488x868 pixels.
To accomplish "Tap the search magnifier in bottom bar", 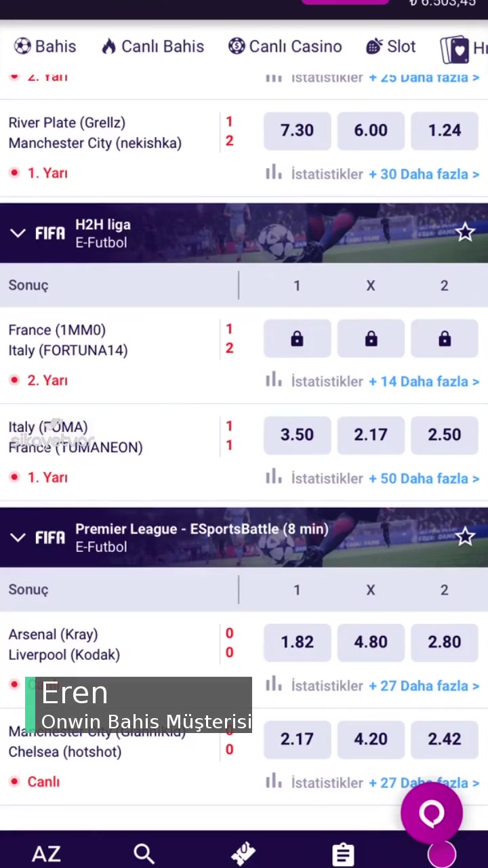I will tap(144, 854).
